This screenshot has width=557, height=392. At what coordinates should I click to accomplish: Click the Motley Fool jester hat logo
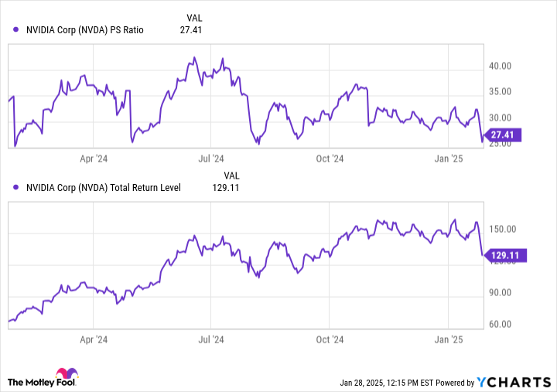(66, 375)
